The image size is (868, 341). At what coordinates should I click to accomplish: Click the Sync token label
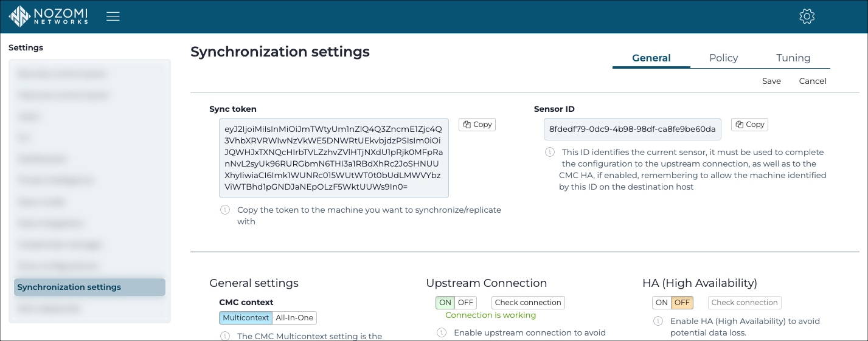pos(233,109)
